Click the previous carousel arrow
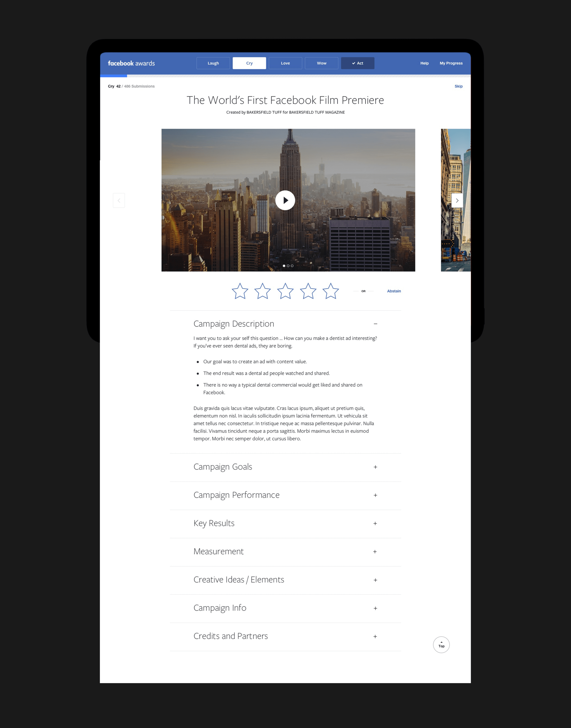The height and width of the screenshot is (728, 571). 119,200
